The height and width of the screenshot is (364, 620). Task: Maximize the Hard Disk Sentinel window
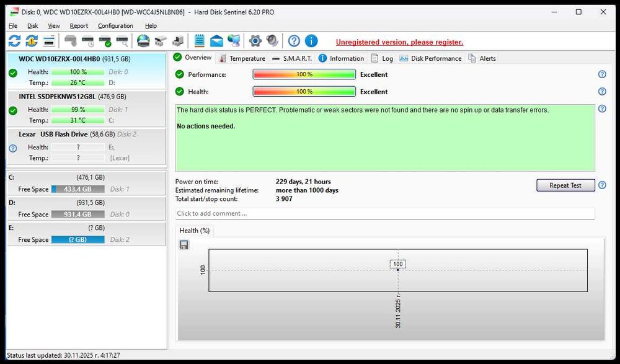[x=578, y=12]
